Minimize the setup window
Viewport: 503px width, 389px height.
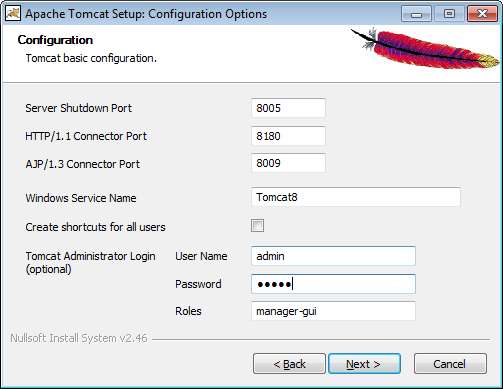coord(416,14)
